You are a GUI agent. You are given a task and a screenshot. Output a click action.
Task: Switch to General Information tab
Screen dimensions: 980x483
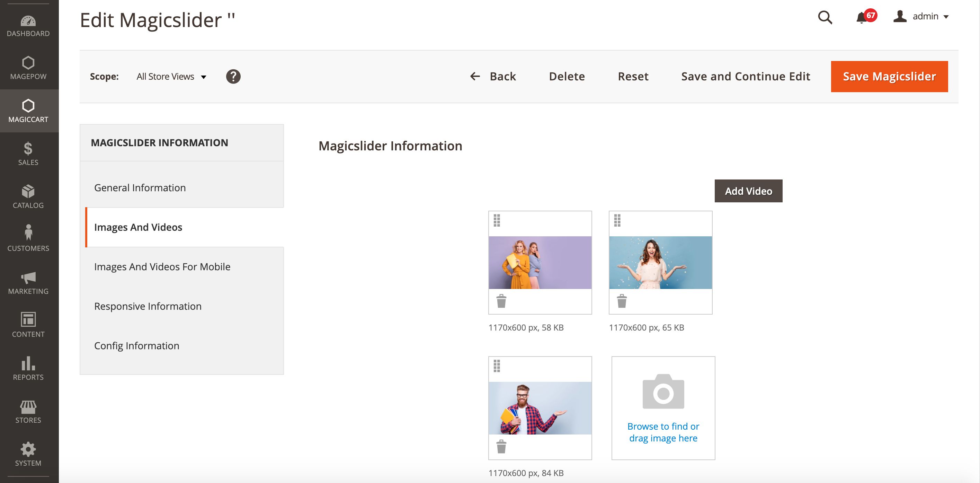click(x=140, y=188)
